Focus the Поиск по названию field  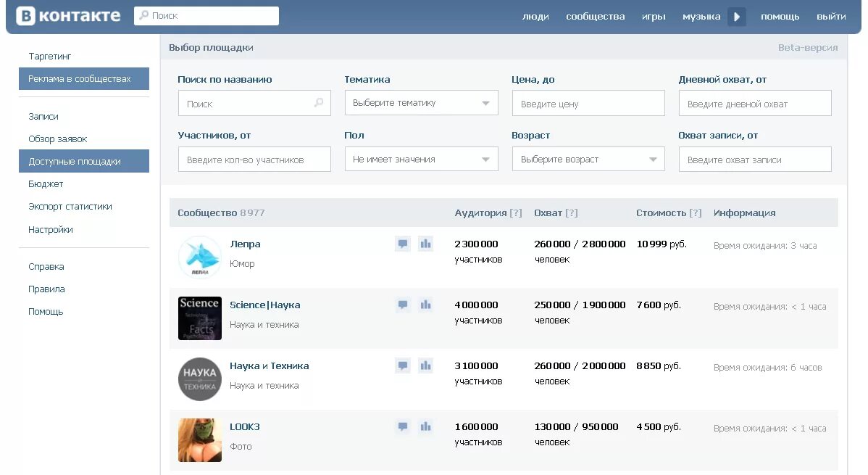254,103
